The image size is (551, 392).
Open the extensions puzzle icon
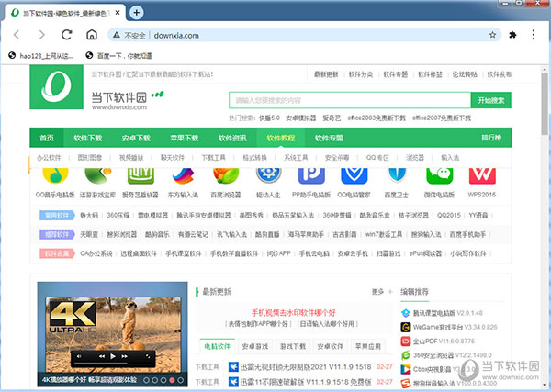(x=512, y=35)
